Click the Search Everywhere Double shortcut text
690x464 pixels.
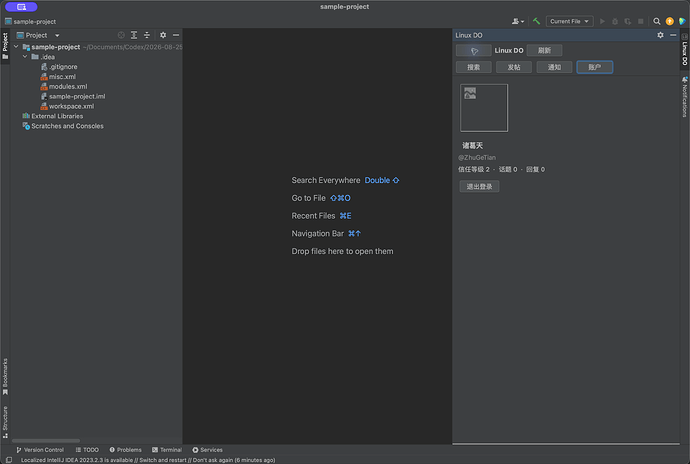coord(382,180)
